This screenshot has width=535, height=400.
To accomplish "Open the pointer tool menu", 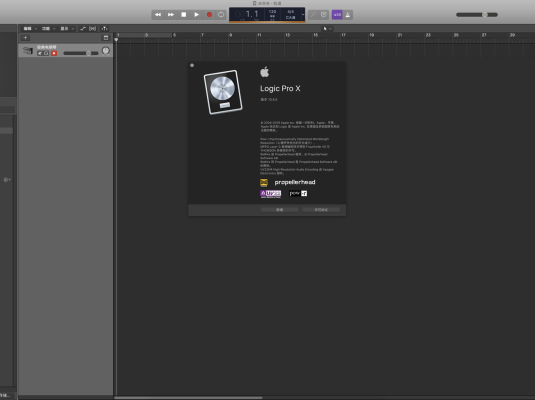I will (327, 29).
